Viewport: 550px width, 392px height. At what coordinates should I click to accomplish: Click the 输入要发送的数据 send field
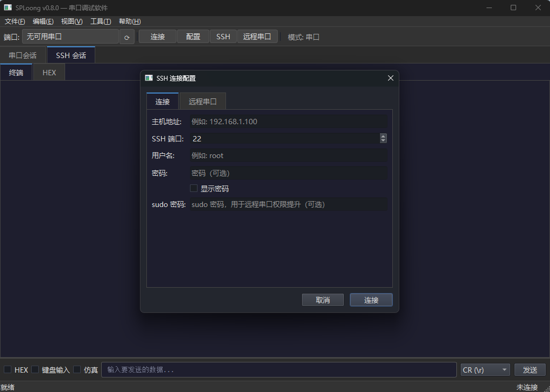click(x=279, y=369)
